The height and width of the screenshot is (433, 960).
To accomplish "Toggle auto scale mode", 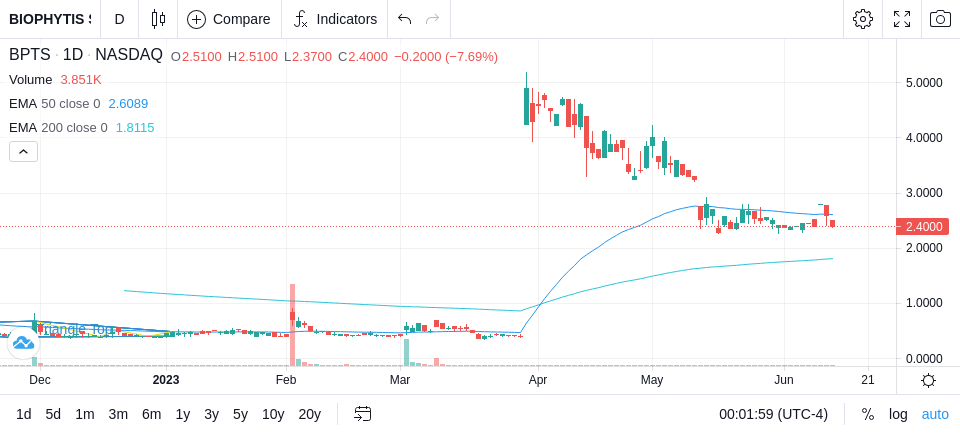I will (x=935, y=415).
